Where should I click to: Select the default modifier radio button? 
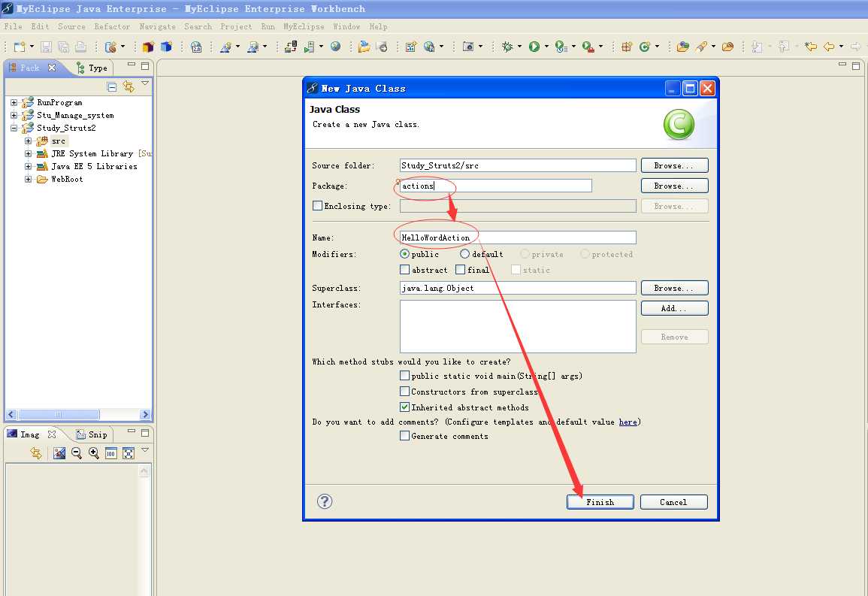tap(465, 254)
